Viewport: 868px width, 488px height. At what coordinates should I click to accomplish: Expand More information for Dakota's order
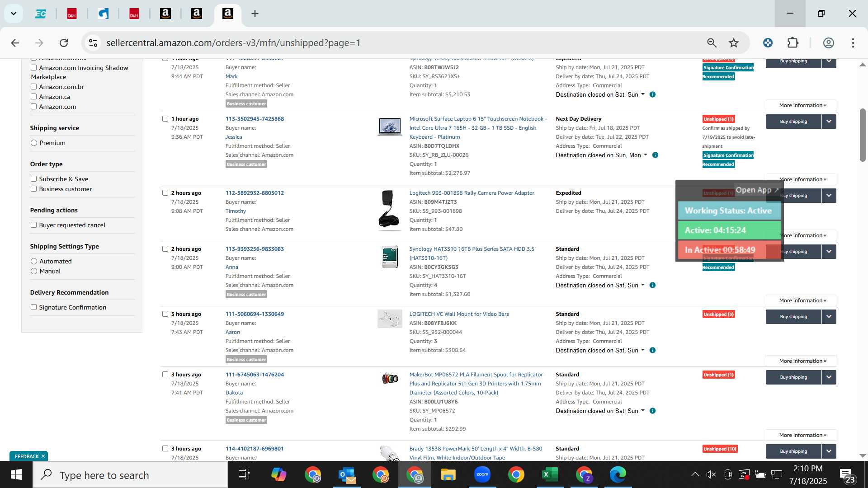point(801,435)
